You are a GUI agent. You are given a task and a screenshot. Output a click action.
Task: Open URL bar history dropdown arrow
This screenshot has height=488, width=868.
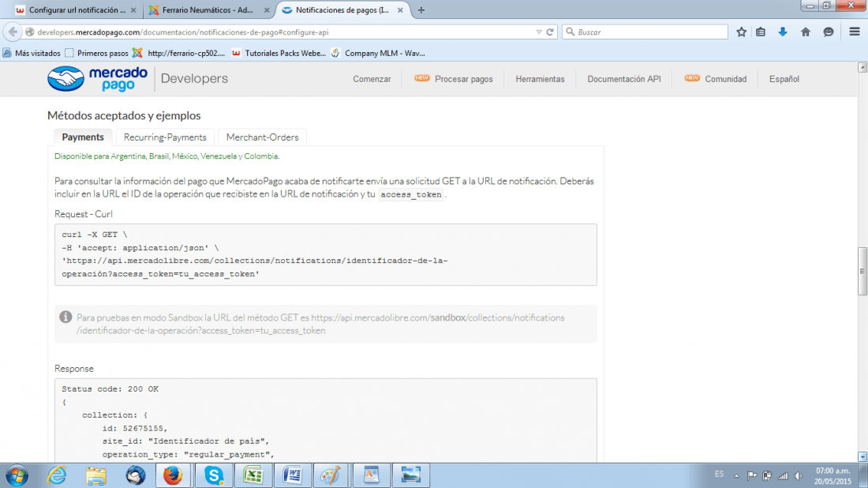coord(539,32)
